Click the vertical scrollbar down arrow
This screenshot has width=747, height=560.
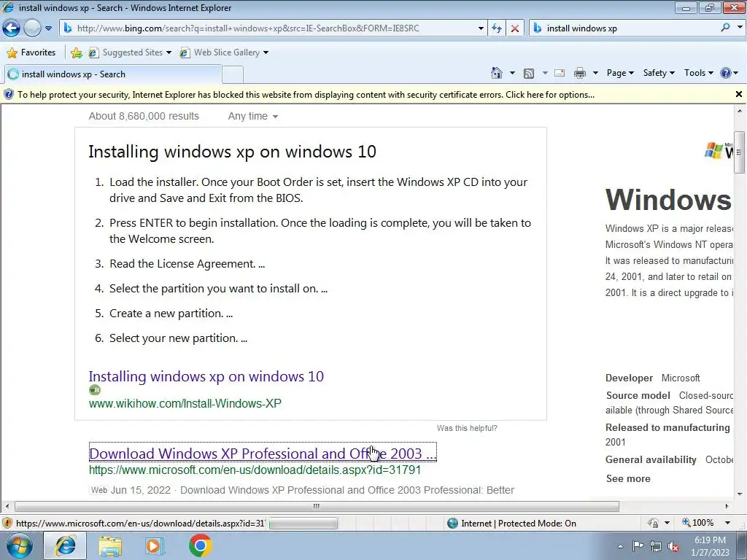pyautogui.click(x=739, y=494)
